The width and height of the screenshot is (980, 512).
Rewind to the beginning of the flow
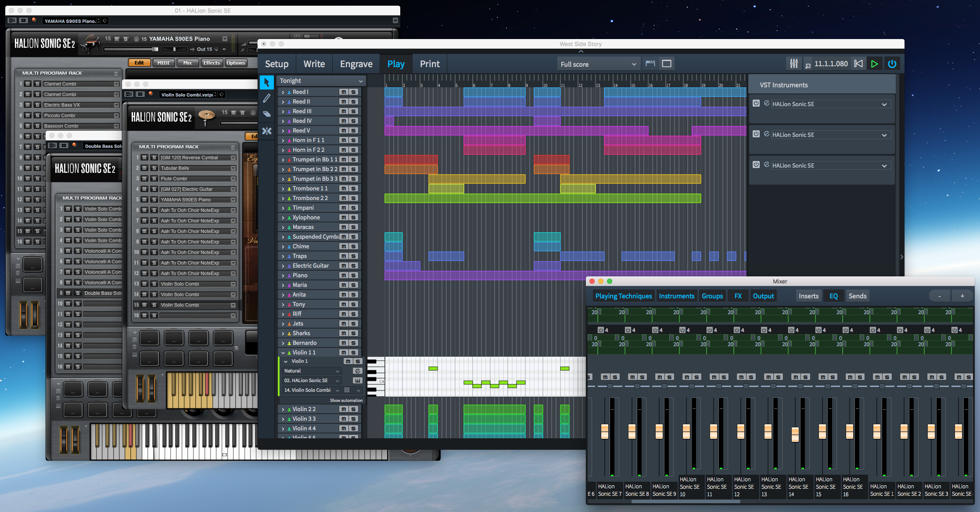858,64
